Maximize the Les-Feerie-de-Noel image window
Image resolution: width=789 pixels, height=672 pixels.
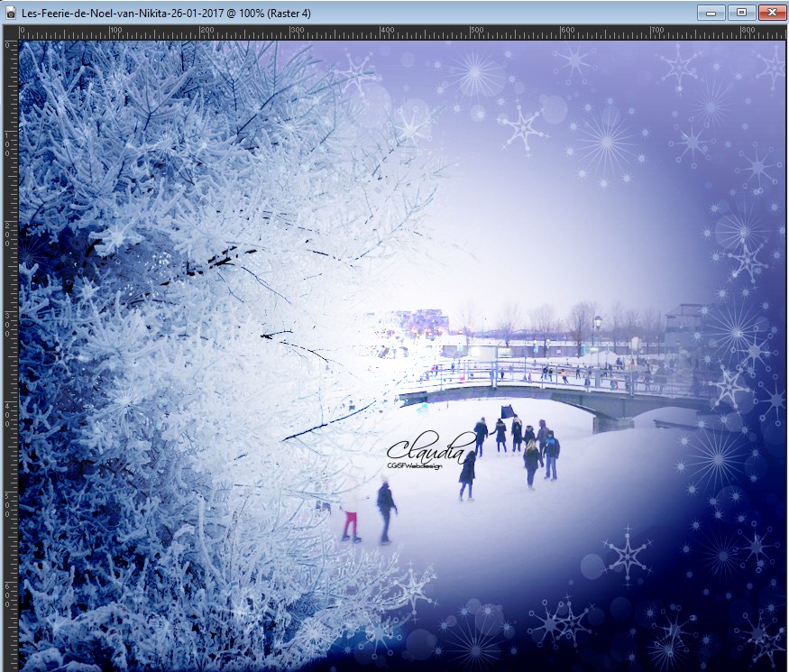click(741, 13)
